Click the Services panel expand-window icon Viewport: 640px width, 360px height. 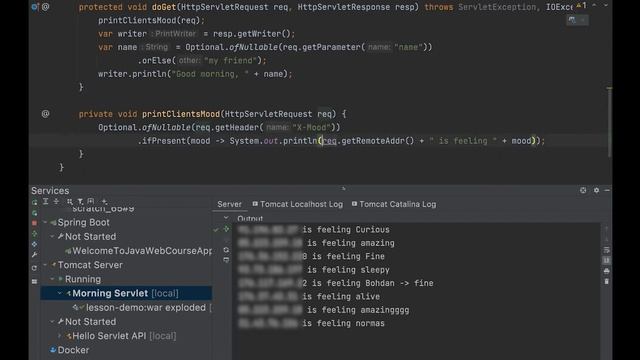coord(583,190)
